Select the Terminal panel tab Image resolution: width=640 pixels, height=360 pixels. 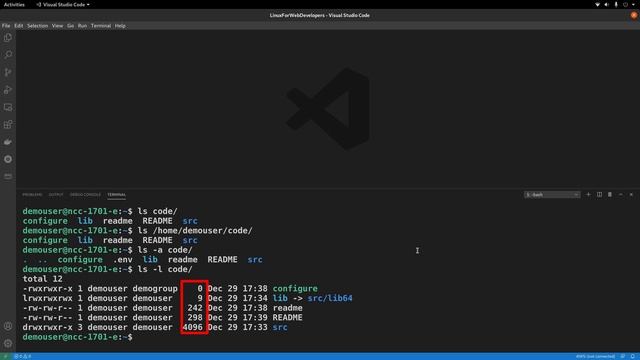point(116,195)
